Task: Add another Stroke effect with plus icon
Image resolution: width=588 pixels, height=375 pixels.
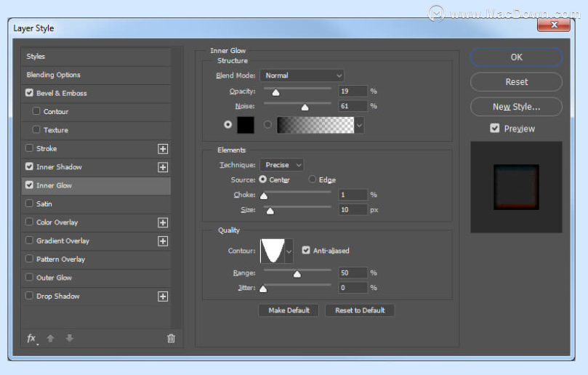Action: (x=163, y=149)
